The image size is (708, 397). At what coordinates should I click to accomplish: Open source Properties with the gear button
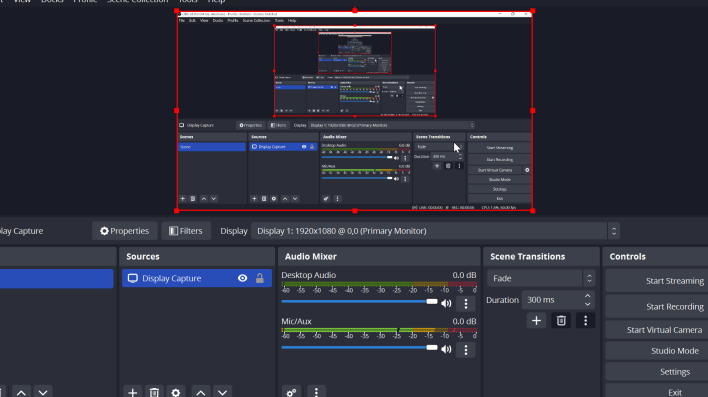[x=125, y=231]
